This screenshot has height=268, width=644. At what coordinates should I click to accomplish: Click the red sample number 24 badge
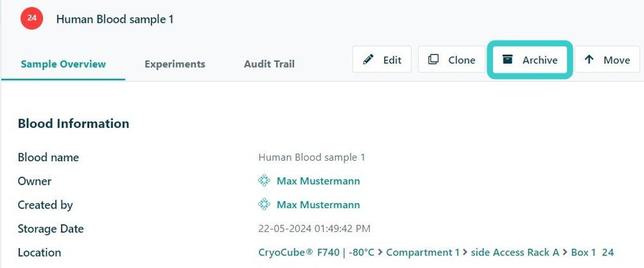click(x=32, y=19)
